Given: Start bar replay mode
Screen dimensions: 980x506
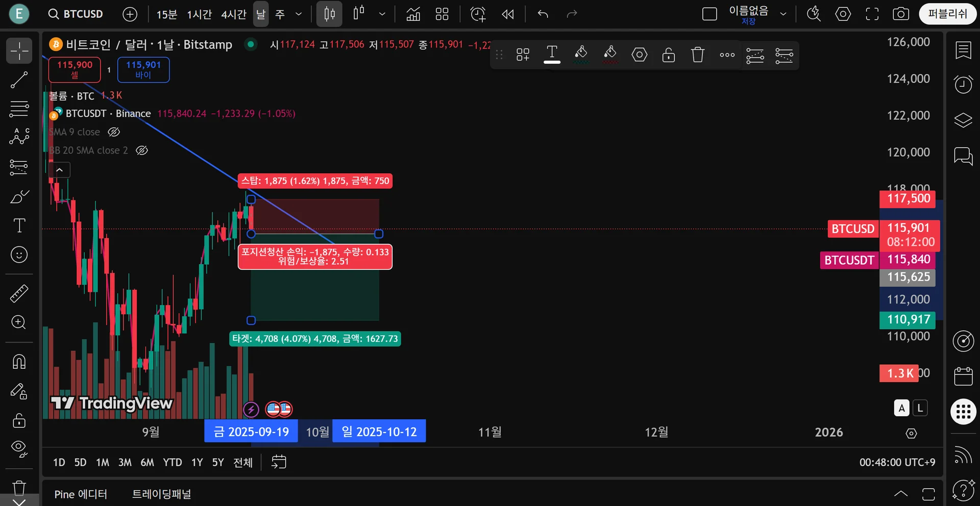Looking at the screenshot, I should pyautogui.click(x=507, y=14).
